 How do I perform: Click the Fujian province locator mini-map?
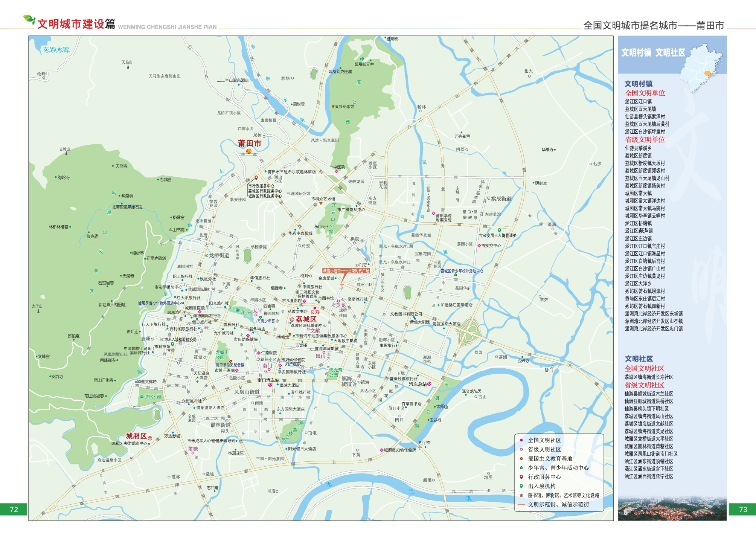[x=701, y=68]
